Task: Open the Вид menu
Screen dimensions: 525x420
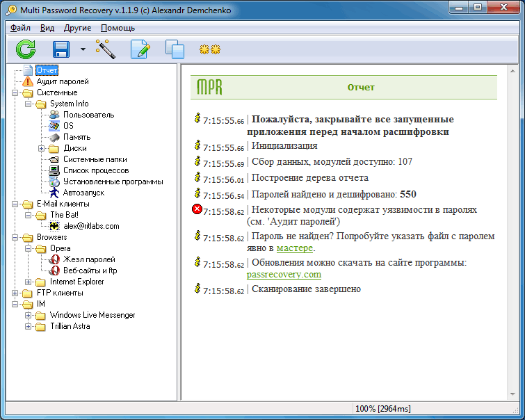Action: (x=47, y=28)
